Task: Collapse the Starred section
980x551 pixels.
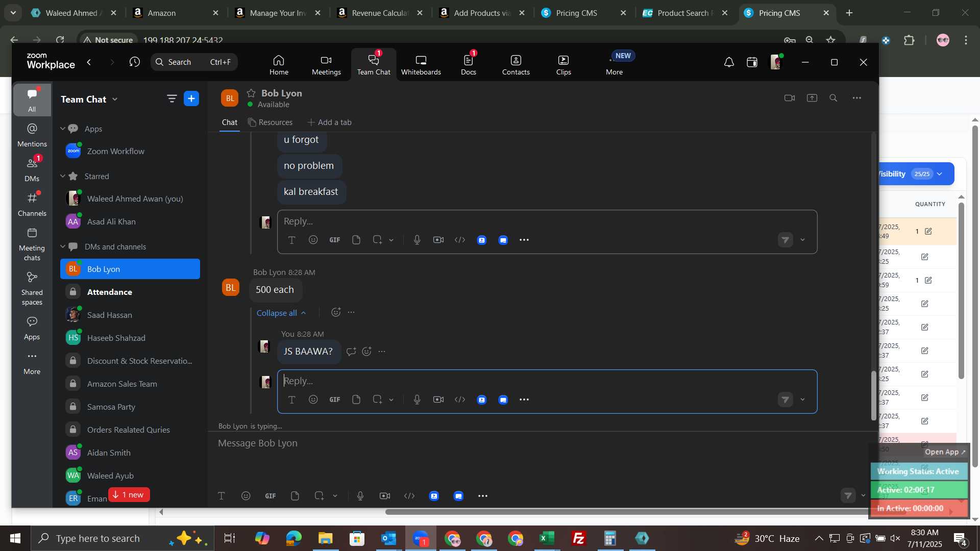Action: tap(63, 176)
